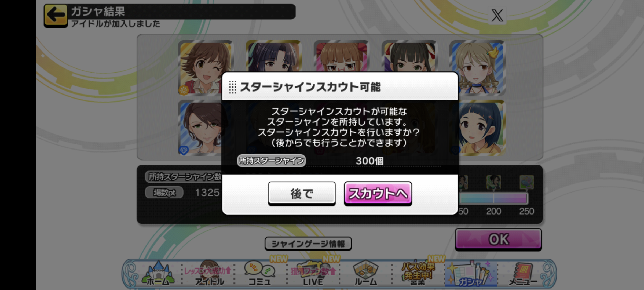The image size is (644, 290).
Task: Click the reward thumbnail above 250
Action: 526,182
